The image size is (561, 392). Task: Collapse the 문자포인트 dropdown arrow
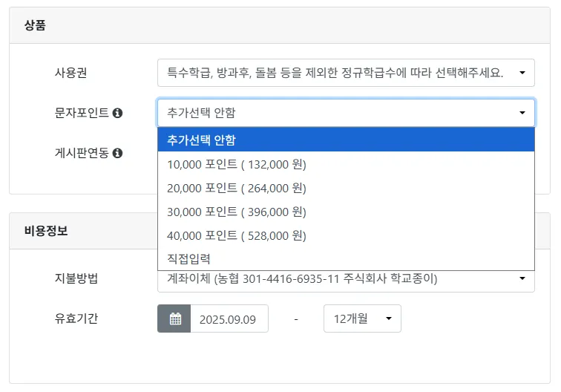point(522,113)
